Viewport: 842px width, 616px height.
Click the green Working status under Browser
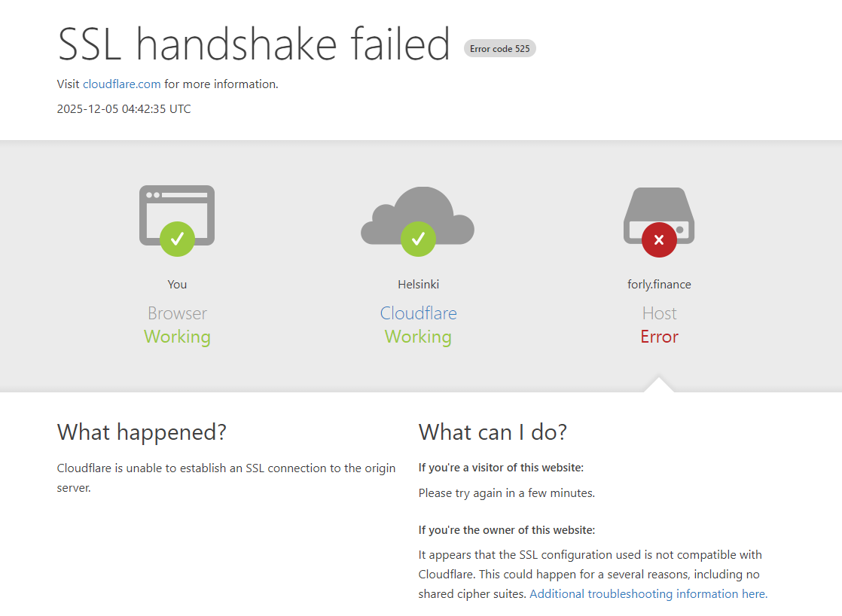(x=177, y=337)
